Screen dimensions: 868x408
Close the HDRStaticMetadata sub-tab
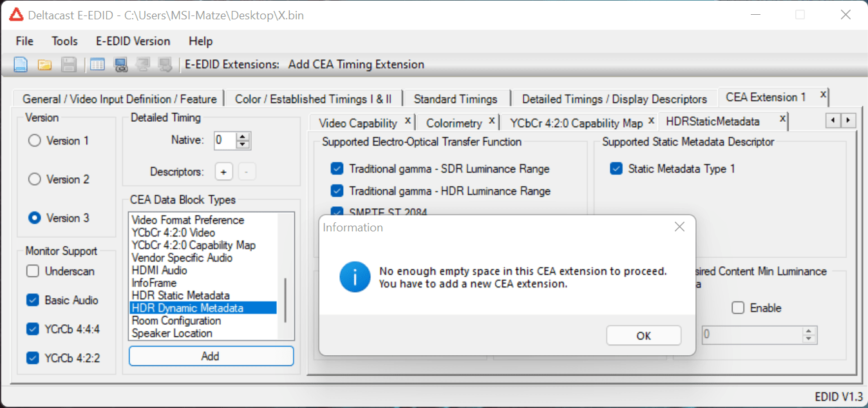tap(782, 118)
